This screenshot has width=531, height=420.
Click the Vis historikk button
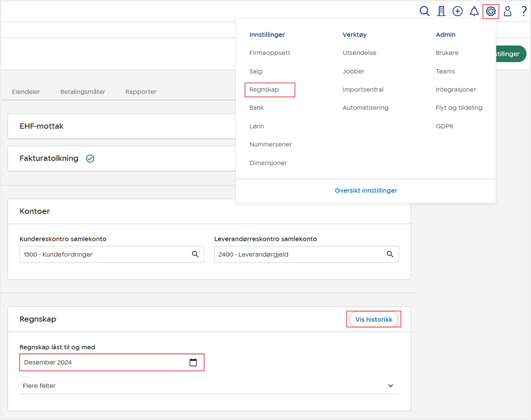click(x=373, y=320)
